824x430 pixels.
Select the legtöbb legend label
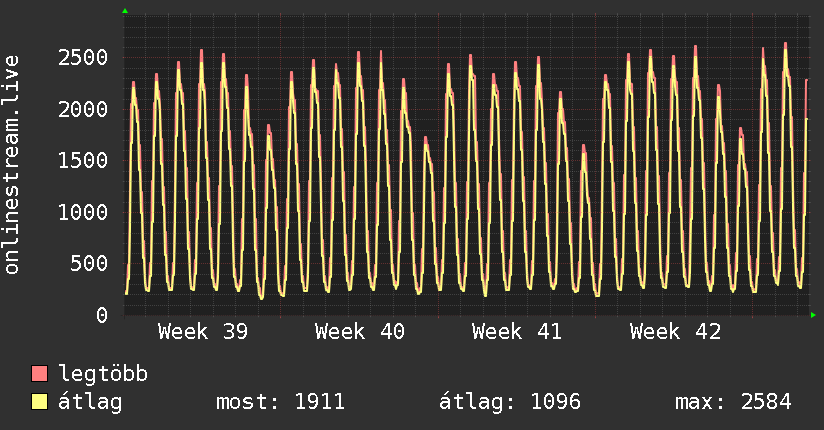(x=103, y=374)
